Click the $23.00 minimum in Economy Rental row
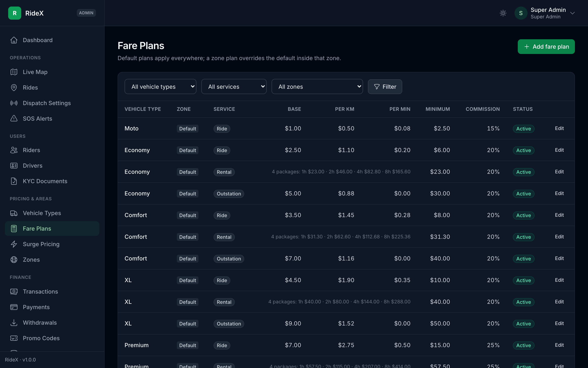588x368 pixels. coord(440,172)
